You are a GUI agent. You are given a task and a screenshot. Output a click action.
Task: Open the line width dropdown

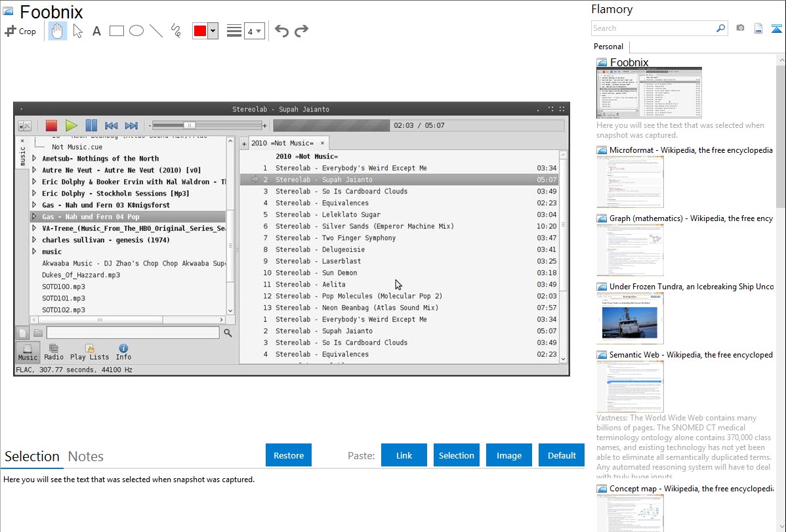coord(254,31)
